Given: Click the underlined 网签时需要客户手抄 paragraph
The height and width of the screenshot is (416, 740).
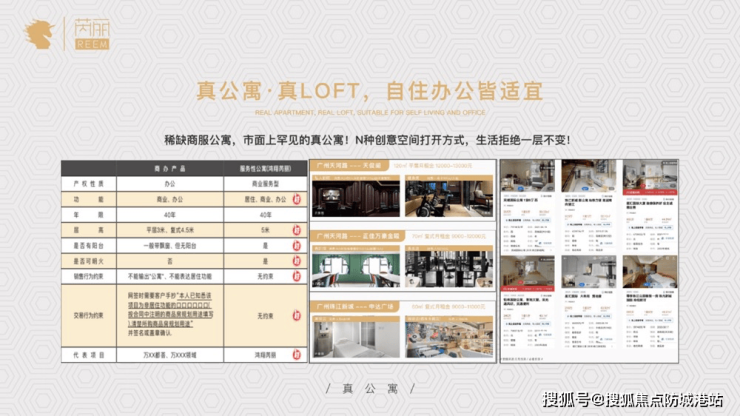Looking at the screenshot, I should [170, 314].
